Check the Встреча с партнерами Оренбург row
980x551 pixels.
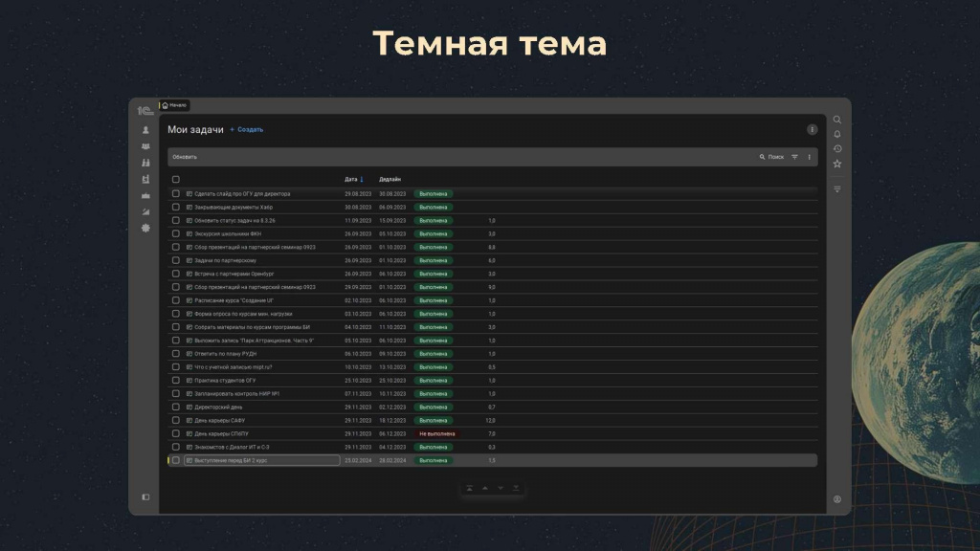tap(176, 274)
